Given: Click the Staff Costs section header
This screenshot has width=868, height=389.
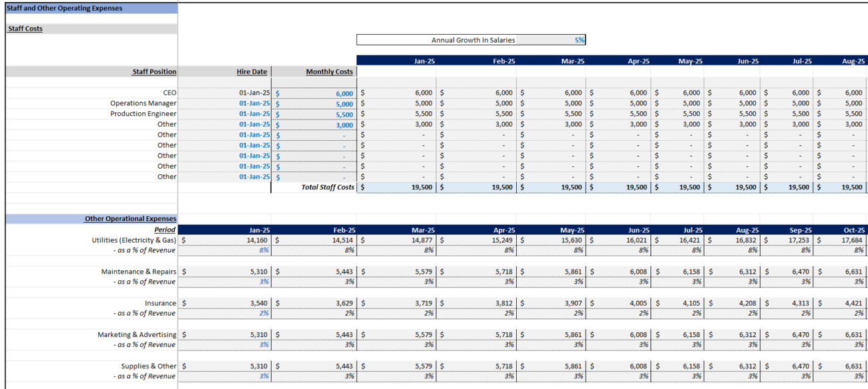Looking at the screenshot, I should click(x=24, y=28).
